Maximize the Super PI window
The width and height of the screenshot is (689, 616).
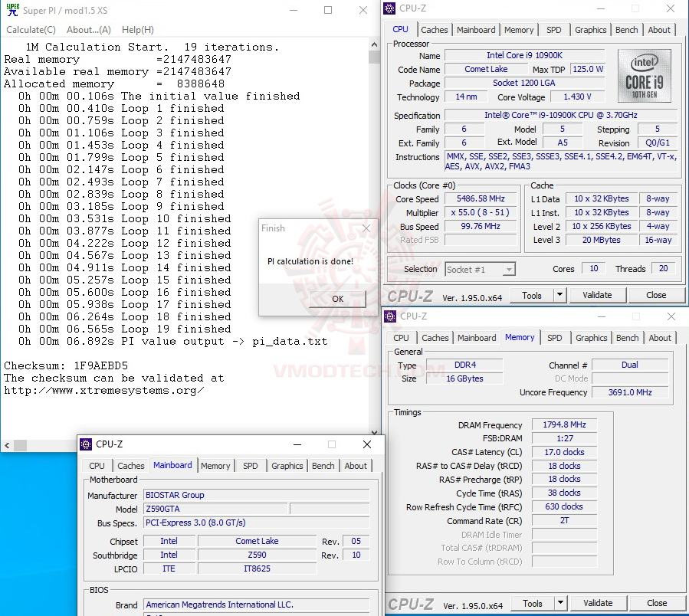[x=328, y=10]
